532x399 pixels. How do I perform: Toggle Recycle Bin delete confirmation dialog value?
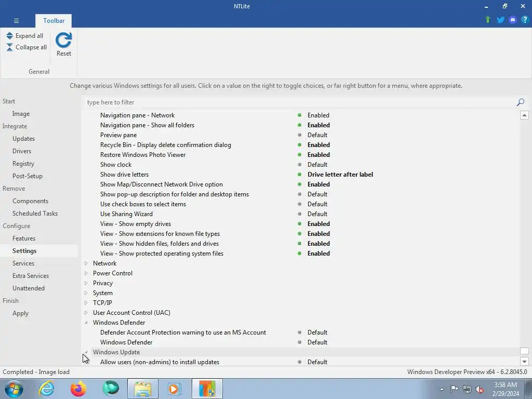(318, 145)
